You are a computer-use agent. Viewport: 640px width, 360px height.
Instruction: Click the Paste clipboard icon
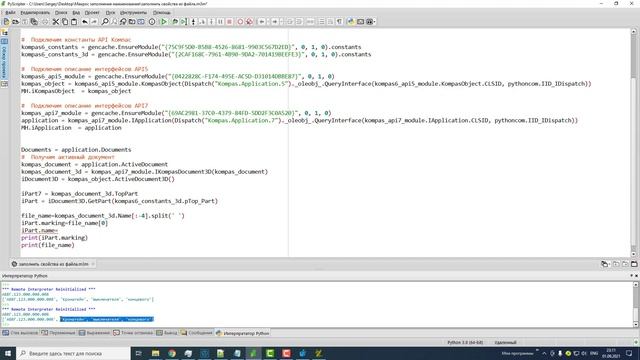click(x=74, y=22)
